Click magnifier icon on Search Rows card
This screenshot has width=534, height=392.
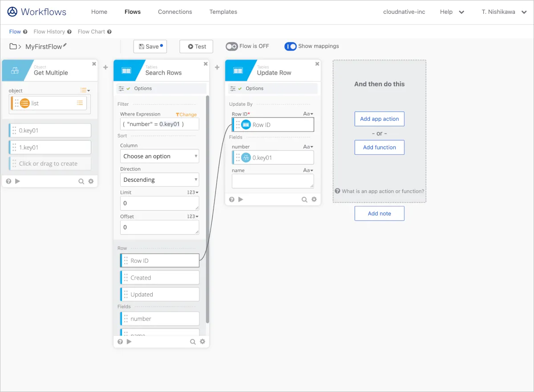coord(193,342)
